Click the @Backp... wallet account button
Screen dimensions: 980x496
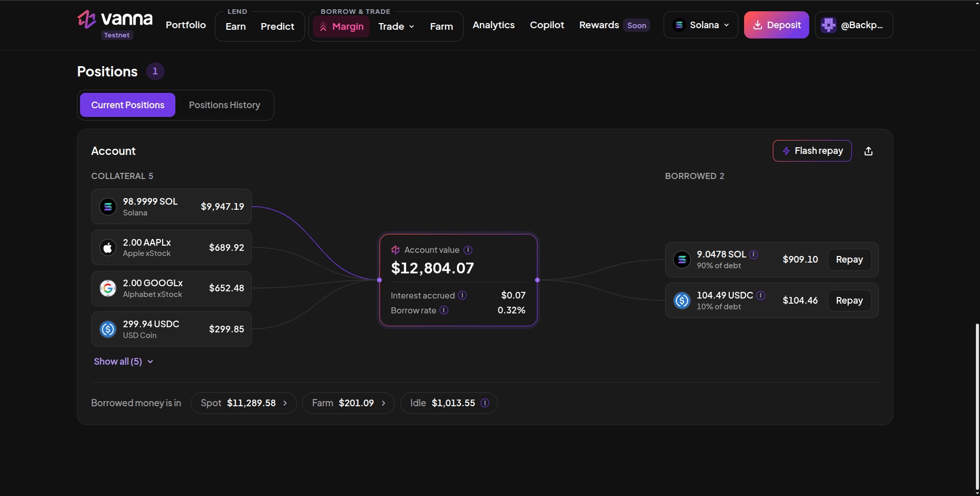[x=854, y=25]
